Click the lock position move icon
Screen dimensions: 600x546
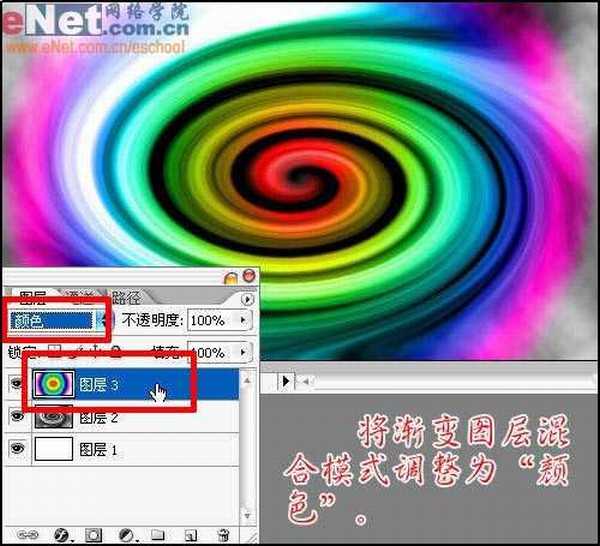click(x=97, y=352)
